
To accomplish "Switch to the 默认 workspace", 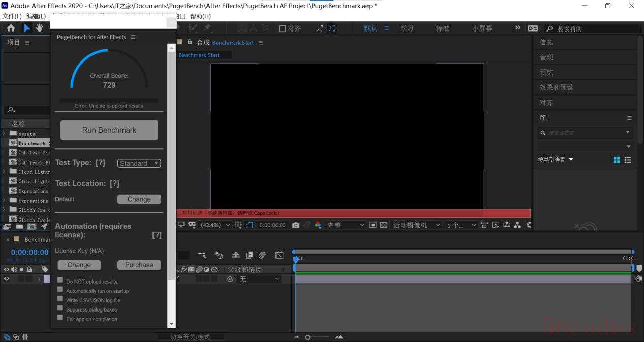I will pos(371,28).
